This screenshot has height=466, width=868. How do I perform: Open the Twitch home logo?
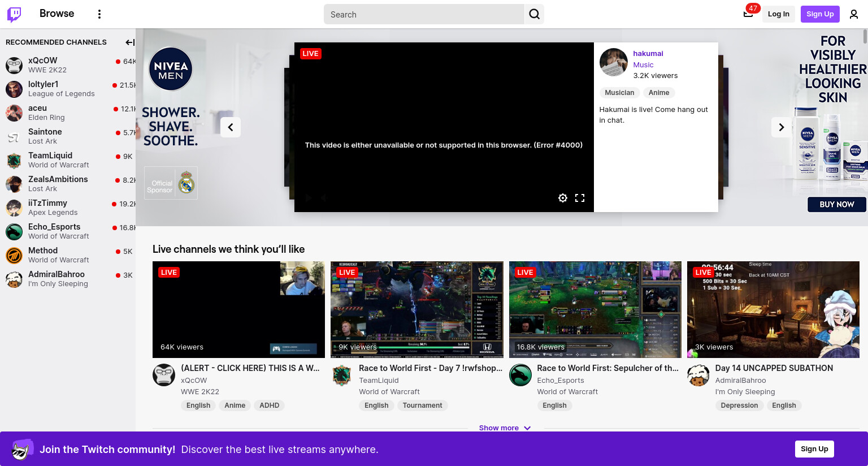click(x=14, y=14)
